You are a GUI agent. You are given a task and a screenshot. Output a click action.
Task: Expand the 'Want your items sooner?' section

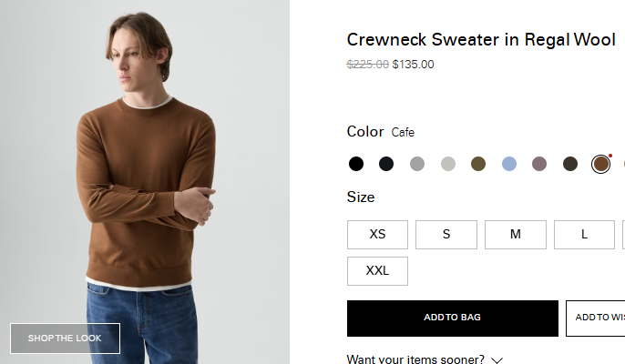pyautogui.click(x=415, y=359)
